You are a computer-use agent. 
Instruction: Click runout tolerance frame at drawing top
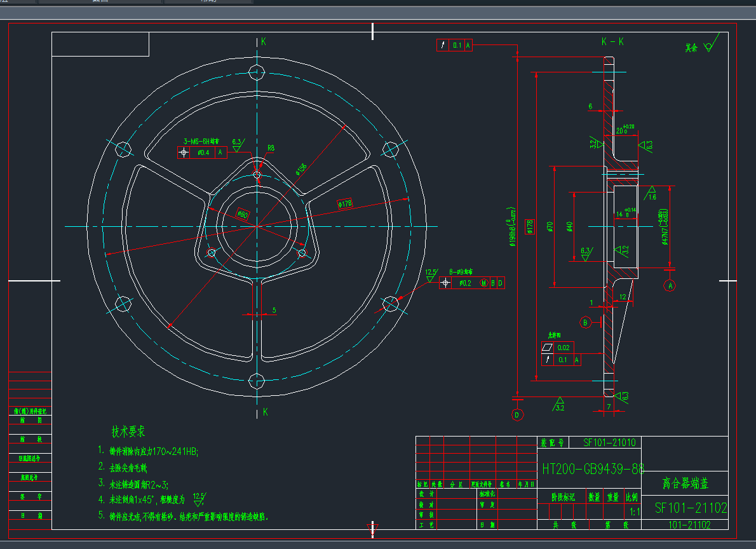[455, 45]
